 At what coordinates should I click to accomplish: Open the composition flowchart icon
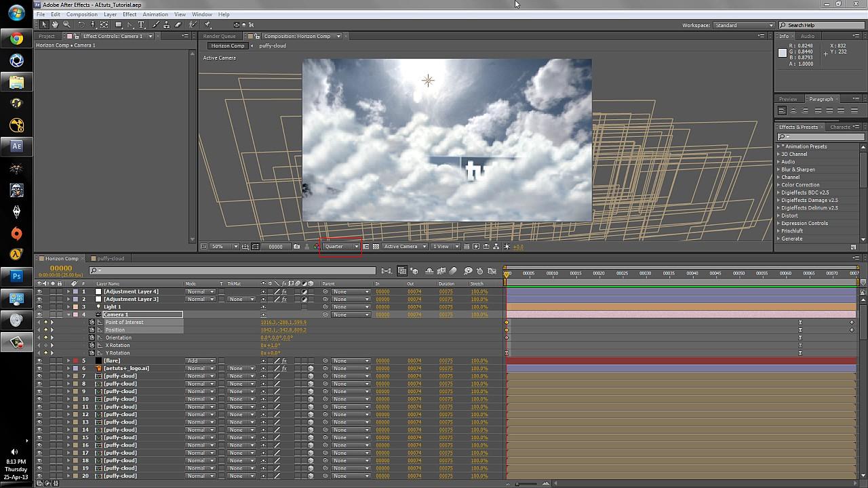(x=496, y=247)
